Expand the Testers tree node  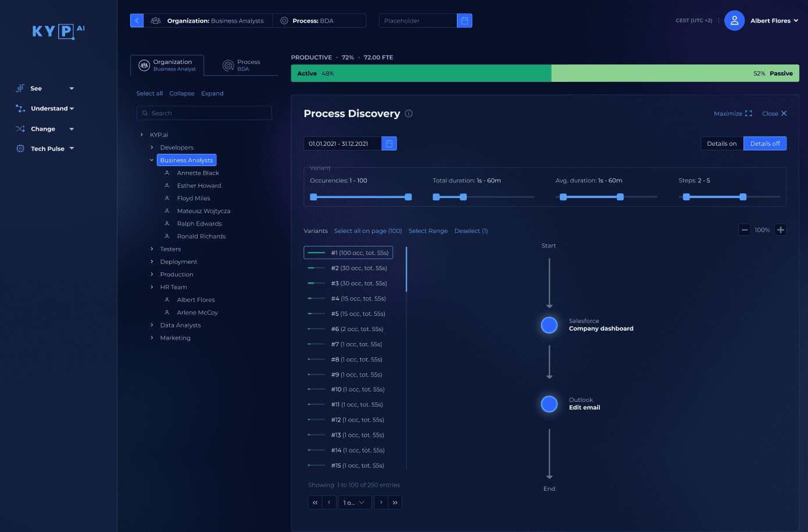[152, 249]
